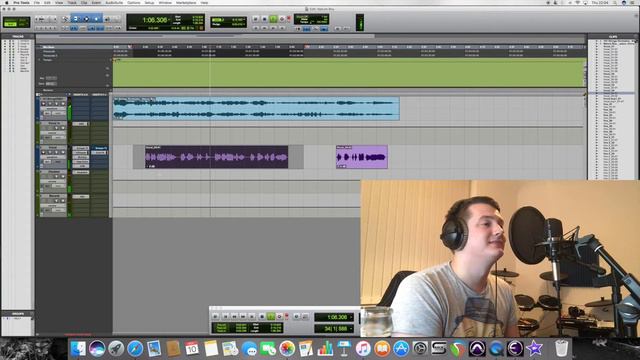Select the Zoomer tool in the toolbar
This screenshot has height=360, width=640.
point(64,19)
